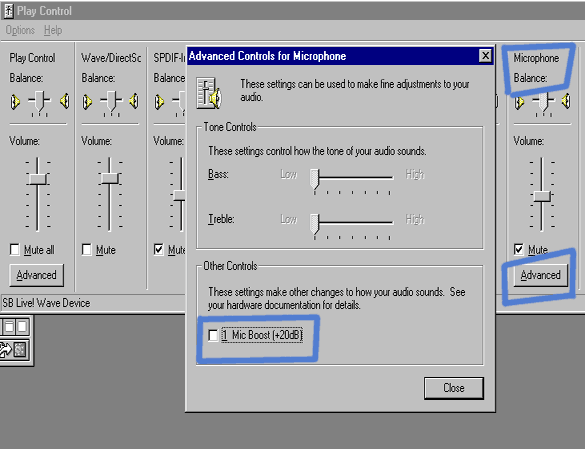Viewport: 585px width, 449px height.
Task: Click the Advanced button under Microphone
Action: pyautogui.click(x=540, y=275)
